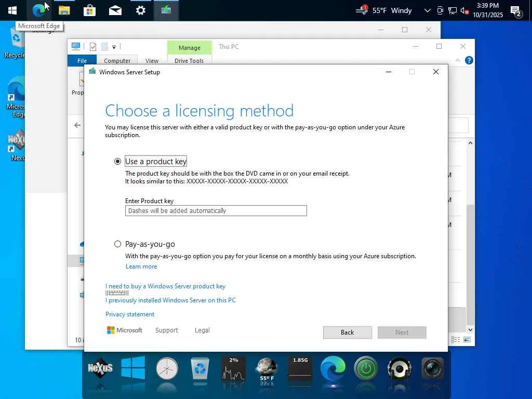Screen dimensions: 532x399
Task: Open the Windows Start menu
Action: (x=12, y=10)
